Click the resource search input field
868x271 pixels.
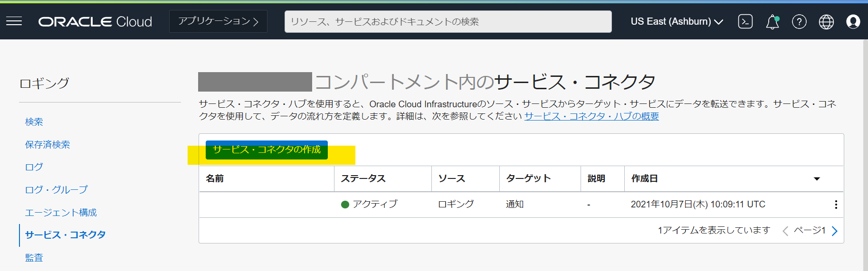(x=448, y=22)
